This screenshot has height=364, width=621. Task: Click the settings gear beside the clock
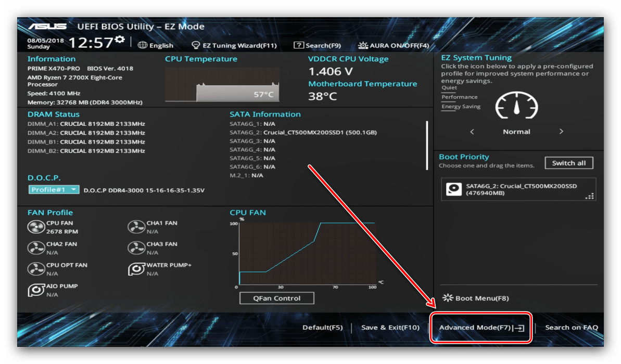click(x=120, y=41)
